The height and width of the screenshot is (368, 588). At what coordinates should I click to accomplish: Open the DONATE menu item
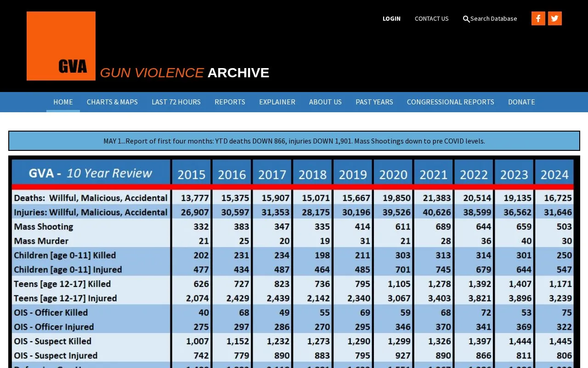coord(521,102)
